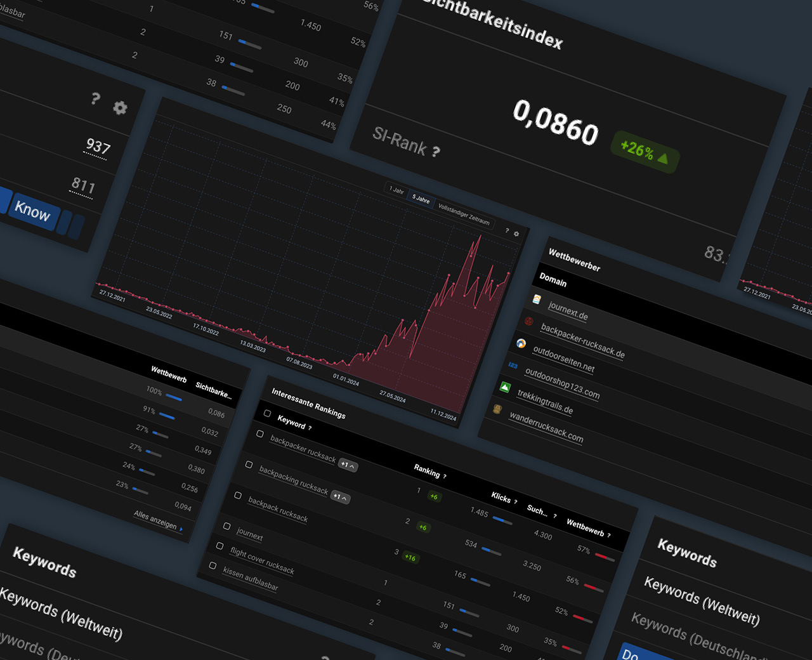The height and width of the screenshot is (660, 812).
Task: Switch the chart to 1 Jahr
Action: 396,190
